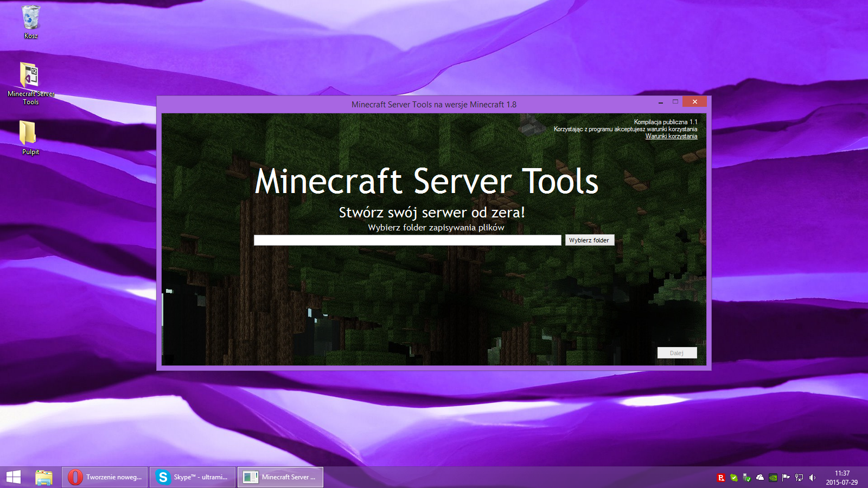
Task: Click the large 'Minecraft Server Tools' heading
Action: [426, 181]
